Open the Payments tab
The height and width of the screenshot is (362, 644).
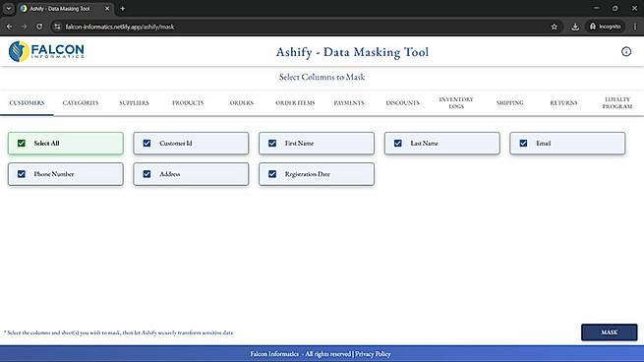tap(349, 102)
